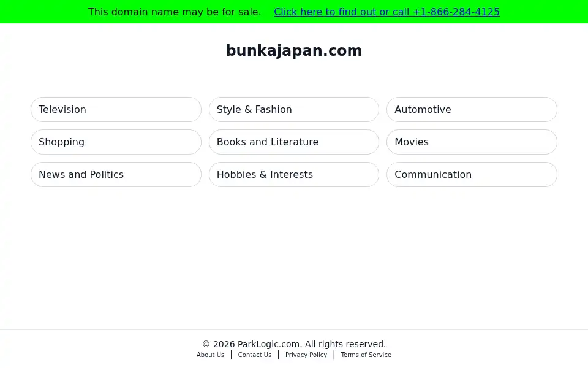This screenshot has width=588, height=368.
Task: Select the Automotive category
Action: [472, 110]
